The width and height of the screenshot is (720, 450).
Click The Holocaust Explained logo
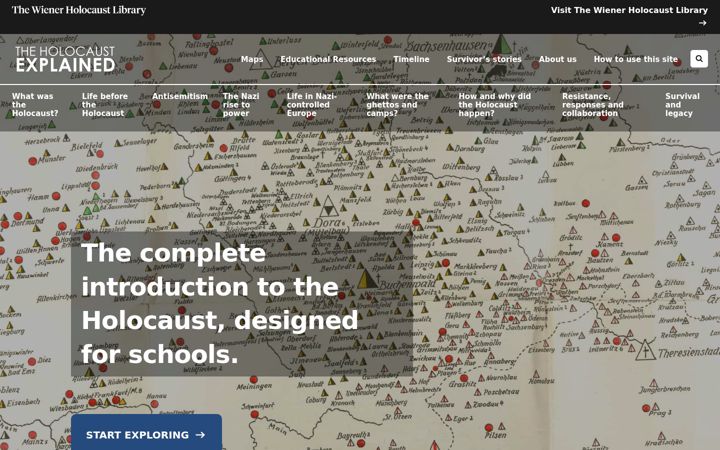[65, 59]
